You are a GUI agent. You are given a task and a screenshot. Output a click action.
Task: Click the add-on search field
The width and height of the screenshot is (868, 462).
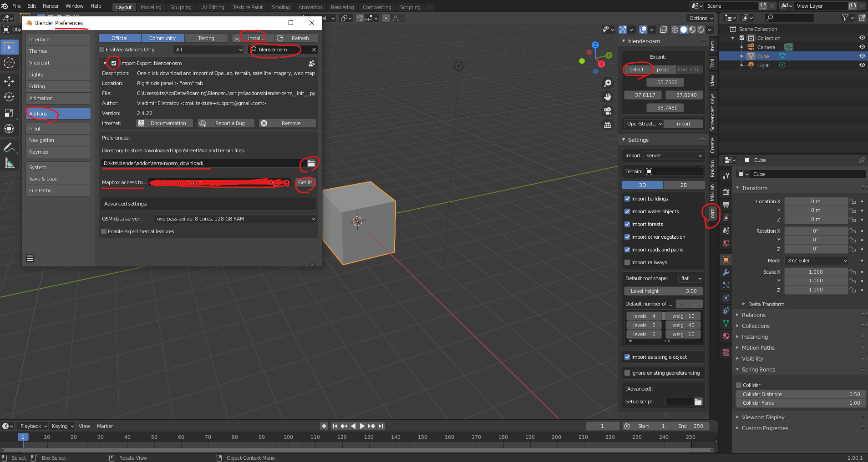[x=283, y=50]
